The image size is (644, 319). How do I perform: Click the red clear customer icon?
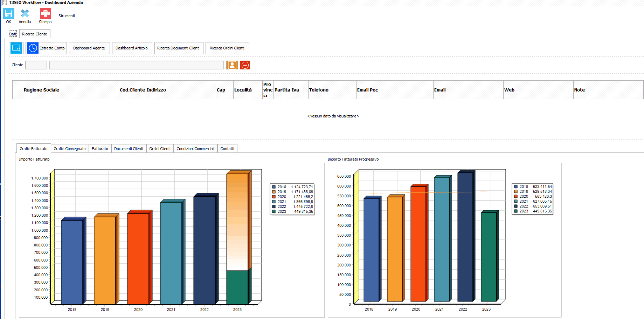pos(245,65)
